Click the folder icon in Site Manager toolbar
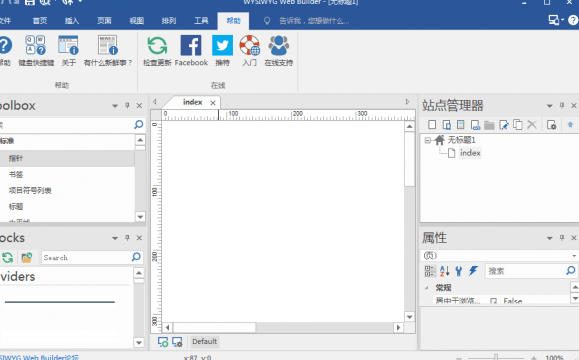579x360 pixels. [x=489, y=125]
